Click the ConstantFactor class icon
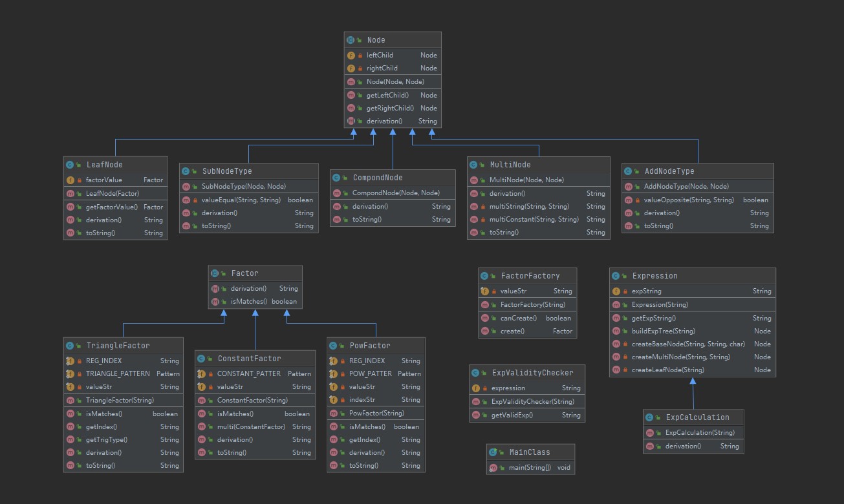Screen dimensions: 844x504 202,359
